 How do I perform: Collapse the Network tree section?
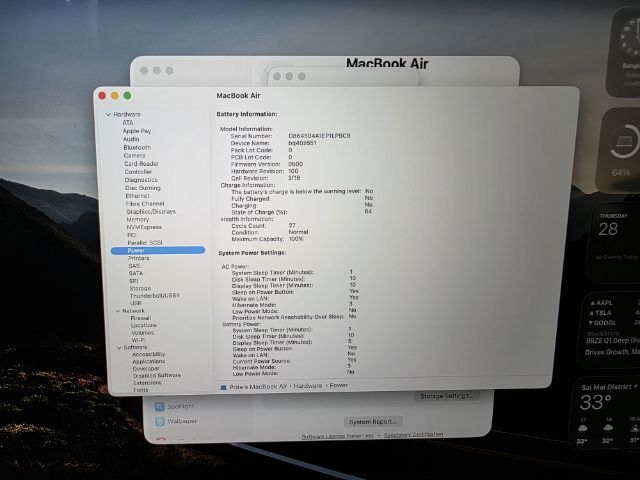click(118, 311)
